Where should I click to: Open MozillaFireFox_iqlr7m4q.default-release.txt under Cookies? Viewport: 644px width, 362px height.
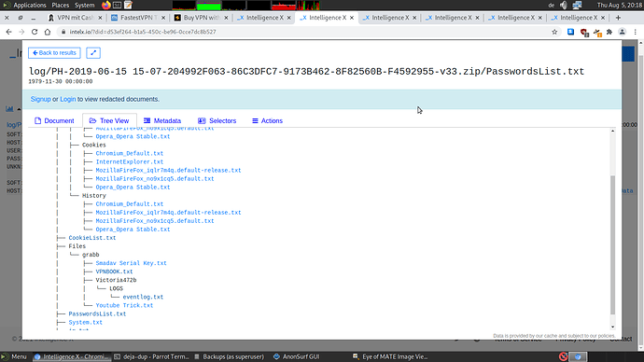[x=168, y=171]
